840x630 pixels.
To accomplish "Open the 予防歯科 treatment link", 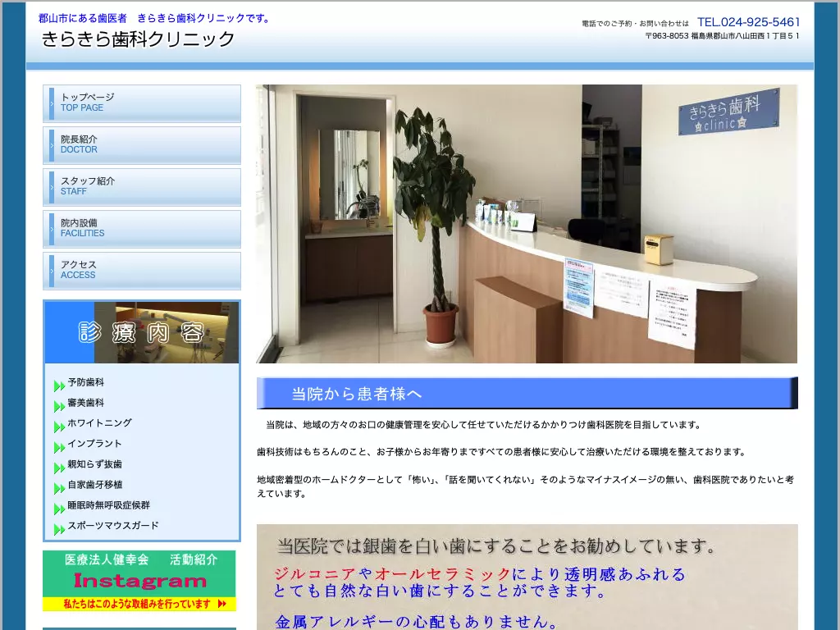I will pyautogui.click(x=85, y=382).
